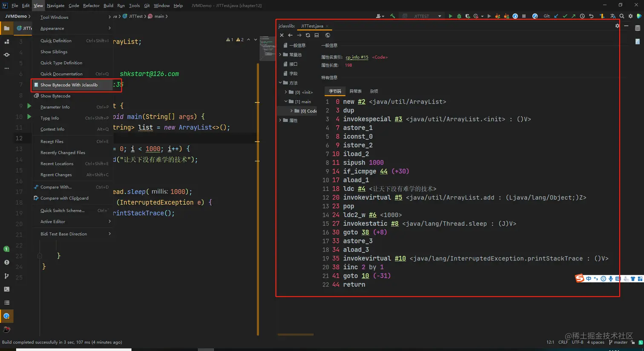
Task: Switch to 异常表 tab
Action: pos(355,91)
